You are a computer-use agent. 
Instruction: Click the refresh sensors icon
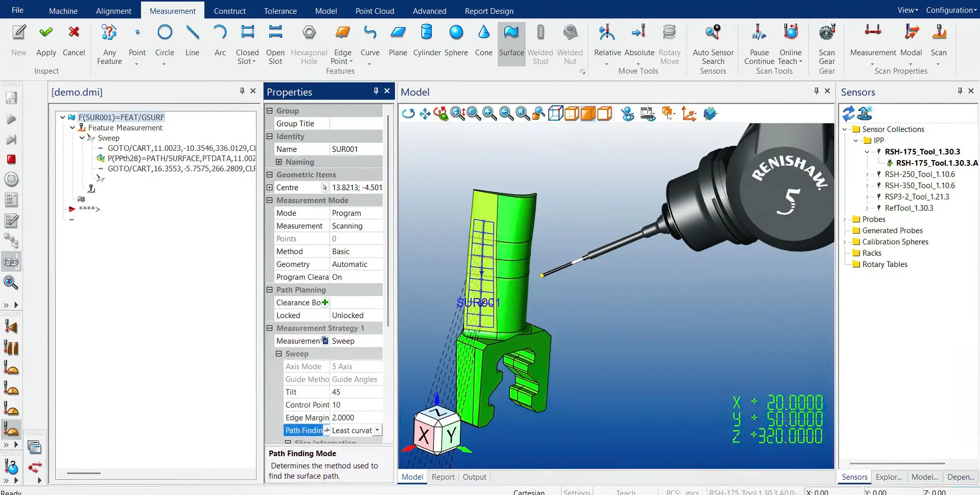[x=849, y=114]
